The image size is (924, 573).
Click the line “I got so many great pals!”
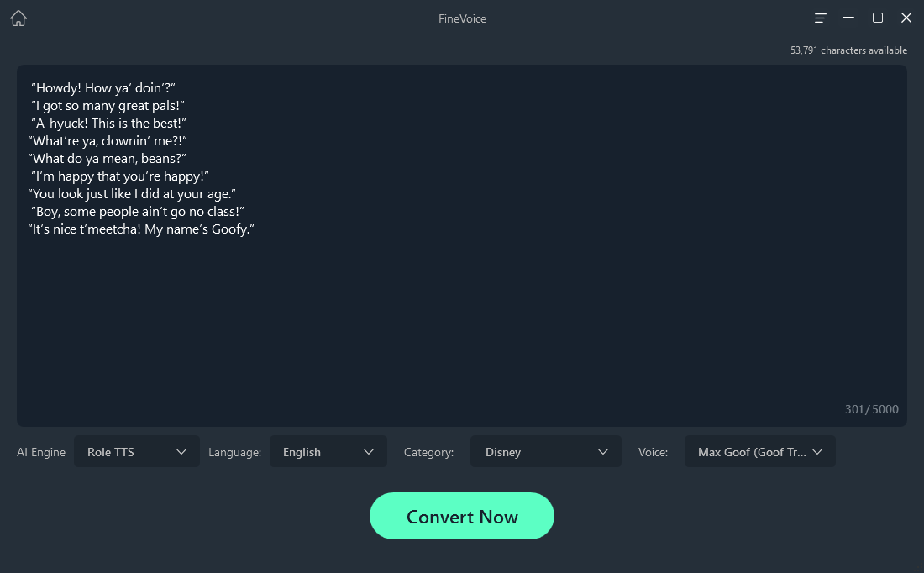108,106
